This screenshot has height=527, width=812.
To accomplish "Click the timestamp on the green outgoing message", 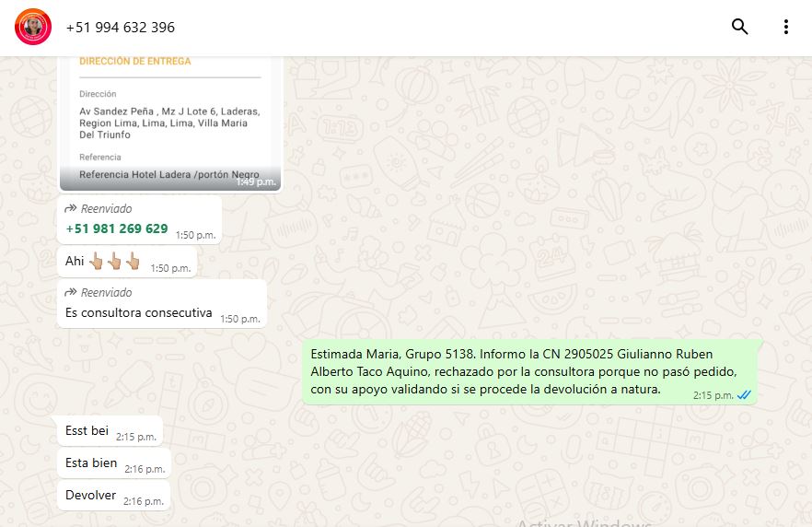I will tap(713, 395).
